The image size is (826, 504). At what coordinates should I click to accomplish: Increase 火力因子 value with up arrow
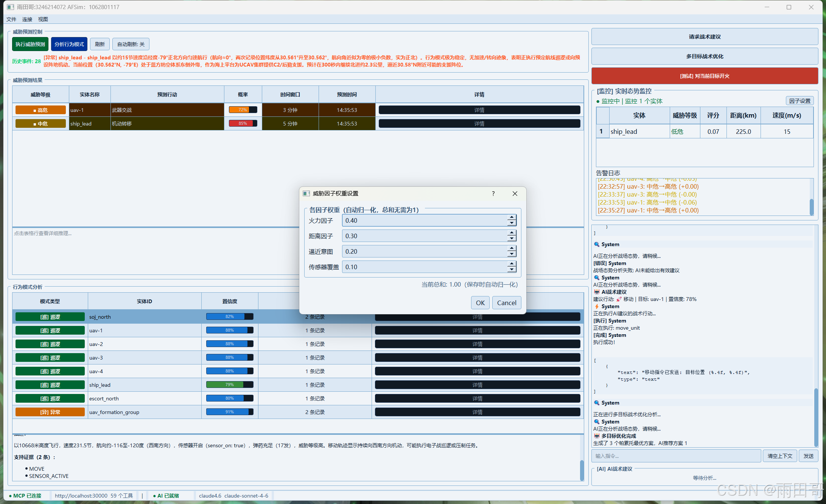tap(512, 217)
